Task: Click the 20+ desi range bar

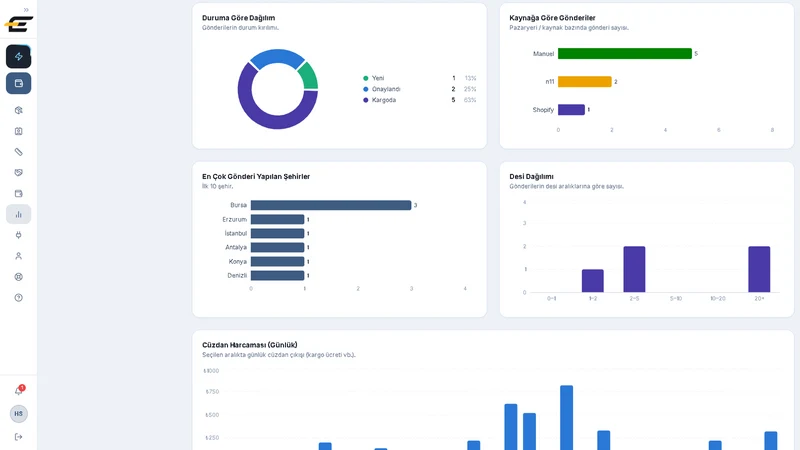Action: tap(759, 269)
